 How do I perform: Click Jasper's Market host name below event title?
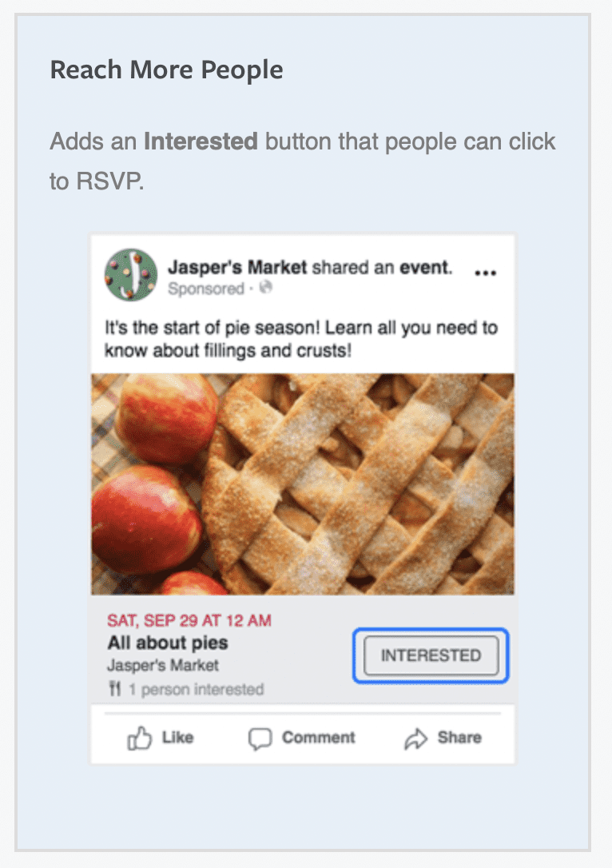point(162,665)
